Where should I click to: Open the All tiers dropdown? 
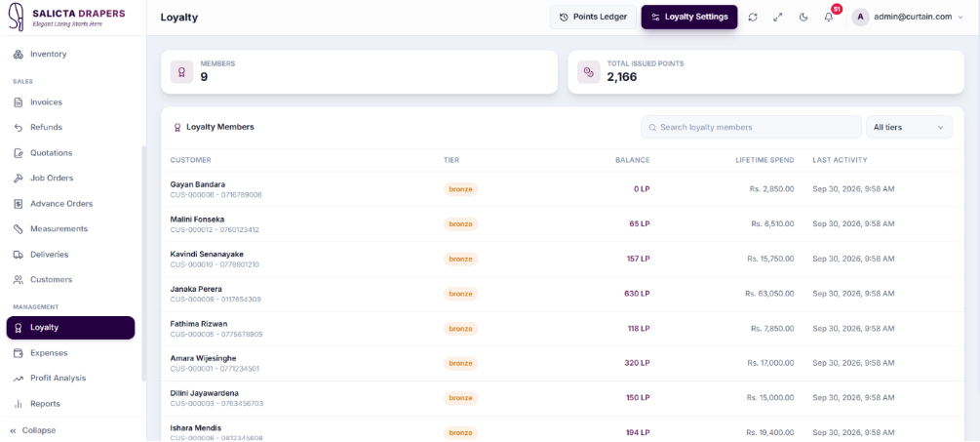point(909,127)
